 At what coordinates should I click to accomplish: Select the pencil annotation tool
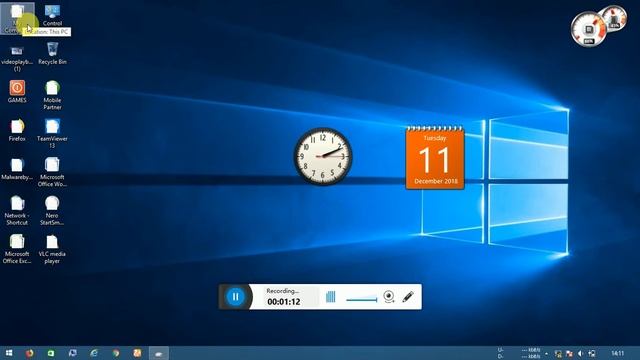(x=408, y=297)
